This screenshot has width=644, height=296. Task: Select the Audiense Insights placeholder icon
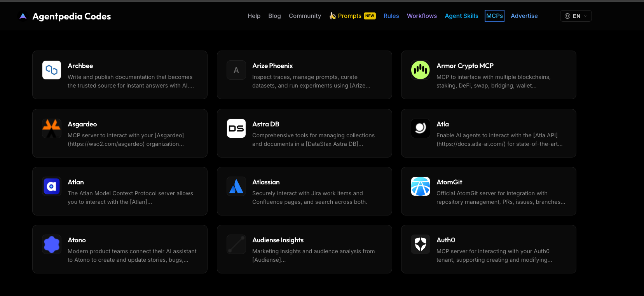236,244
